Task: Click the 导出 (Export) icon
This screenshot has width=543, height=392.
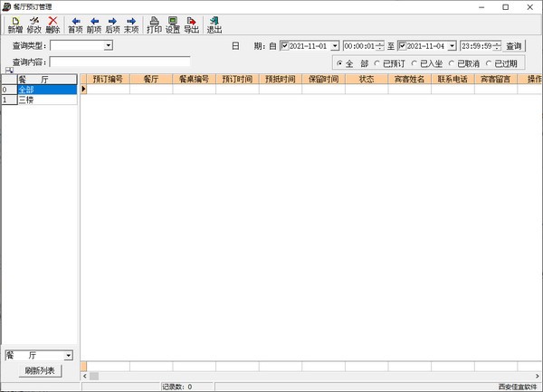Action: point(192,24)
